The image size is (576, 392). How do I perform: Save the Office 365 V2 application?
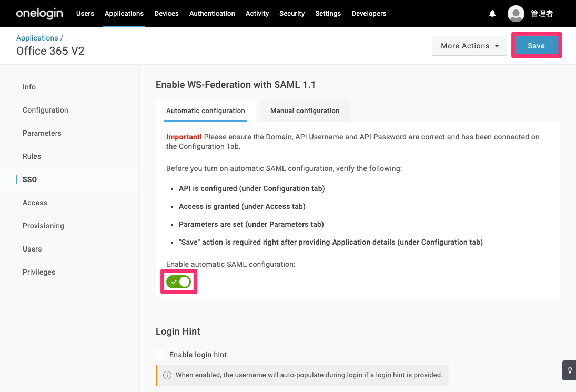point(537,46)
